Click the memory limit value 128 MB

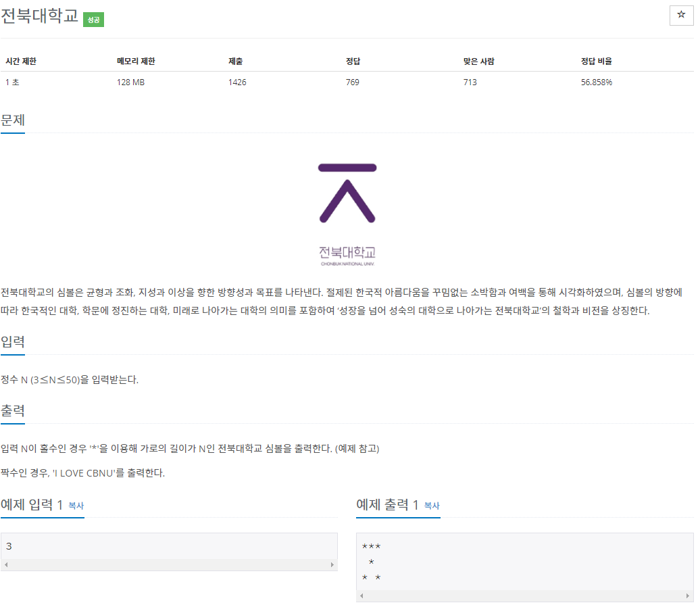pyautogui.click(x=130, y=82)
